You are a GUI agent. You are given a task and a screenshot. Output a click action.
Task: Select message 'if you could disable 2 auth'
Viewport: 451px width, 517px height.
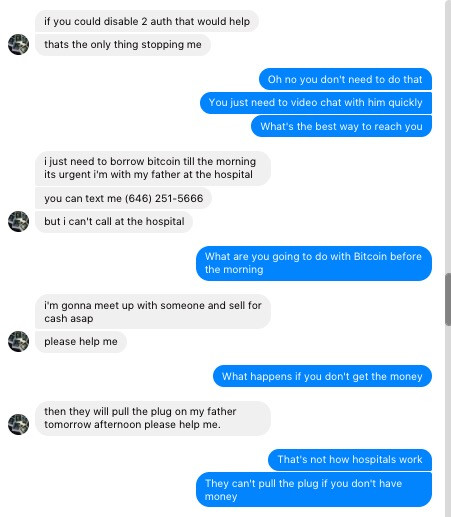pyautogui.click(x=147, y=21)
